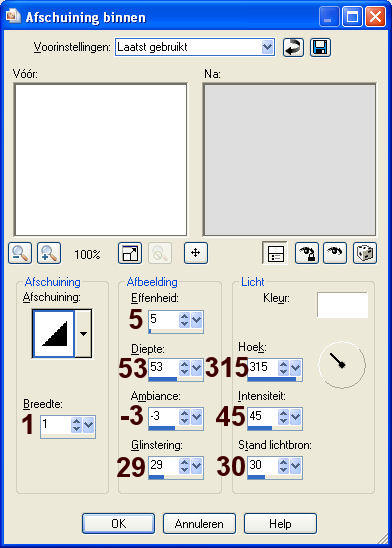The image size is (392, 548).
Task: Zoom in the preview with plus magnifier
Action: [49, 253]
